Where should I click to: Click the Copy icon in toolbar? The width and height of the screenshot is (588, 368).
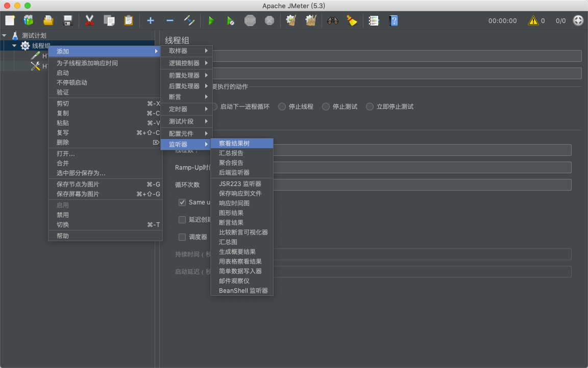point(109,20)
